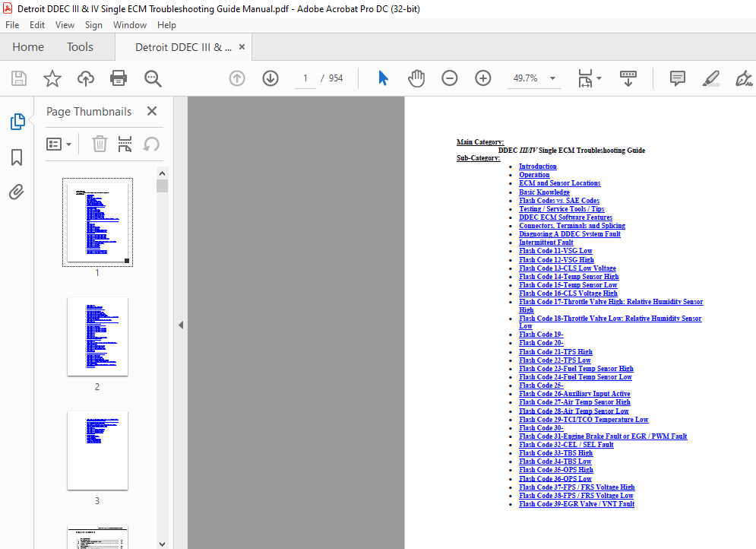This screenshot has width=756, height=549.
Task: Select page 1 thumbnail
Action: pyautogui.click(x=97, y=222)
